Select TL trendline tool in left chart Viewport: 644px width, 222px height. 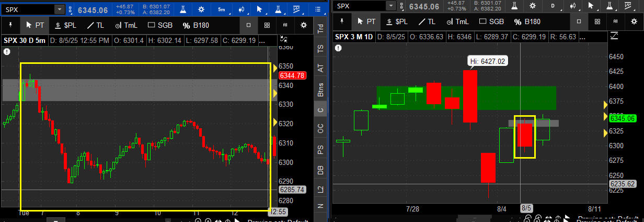(95, 25)
